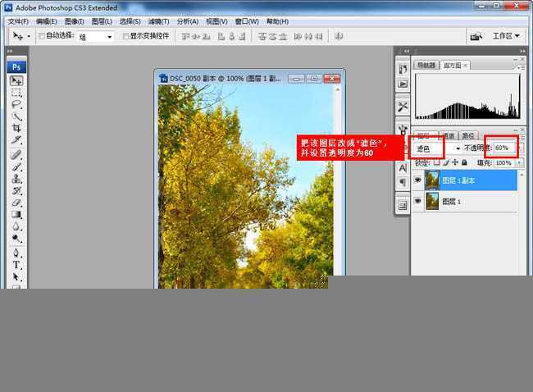This screenshot has width=533, height=392.
Task: Open the Layer Comps panel icon
Action: pos(403,205)
